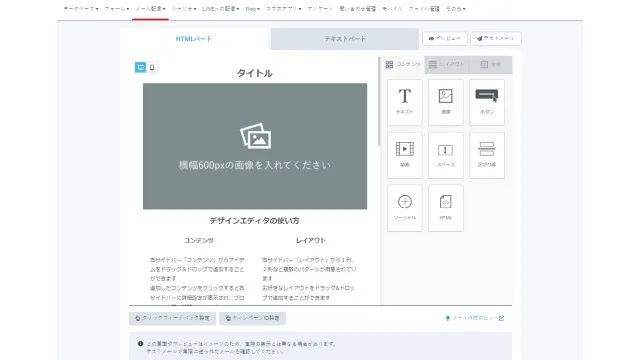
Task: Expand the メール配信 menu
Action: (x=150, y=9)
